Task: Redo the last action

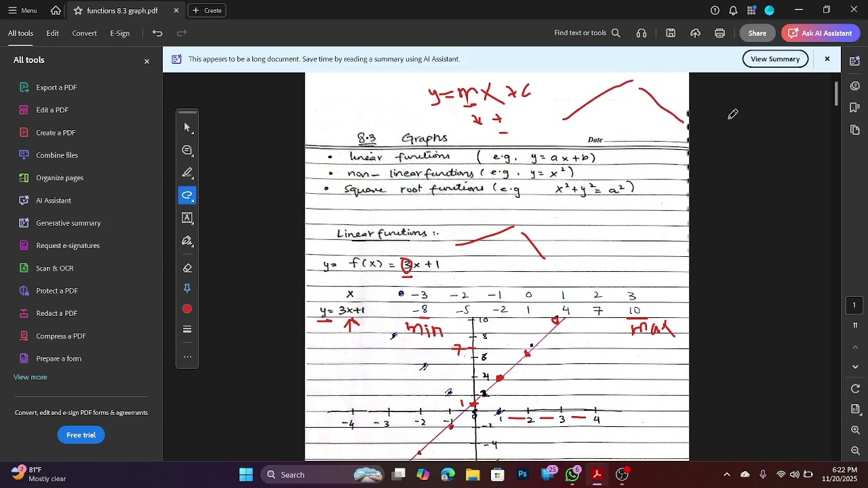Action: (x=182, y=33)
